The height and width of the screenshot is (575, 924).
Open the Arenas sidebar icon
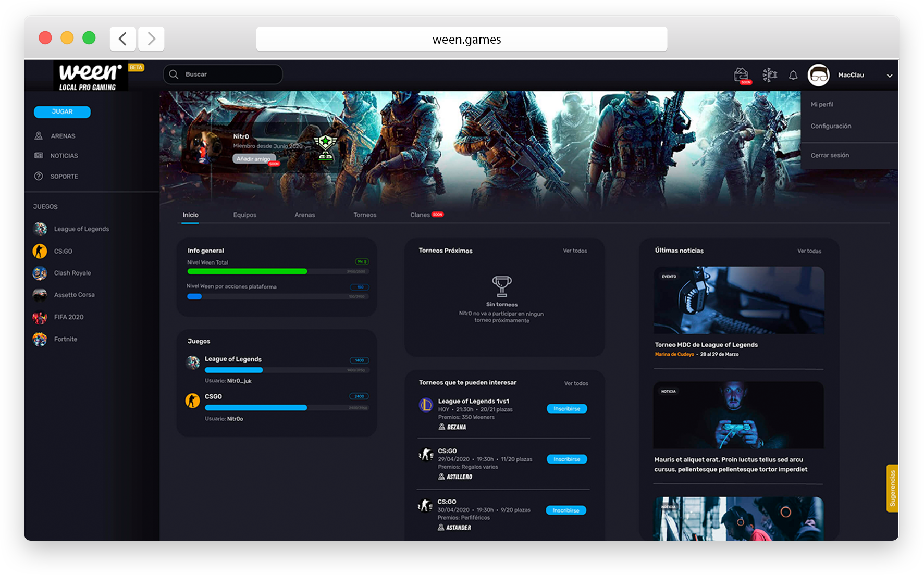pos(39,136)
